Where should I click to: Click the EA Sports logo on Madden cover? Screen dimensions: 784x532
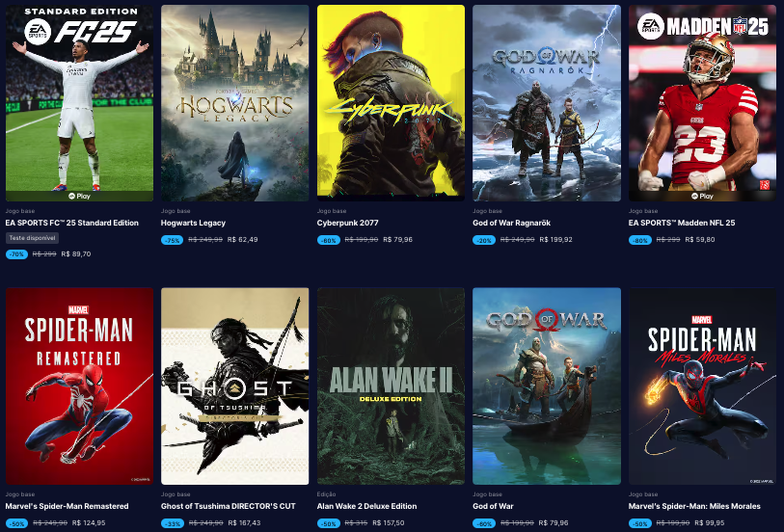[x=651, y=26]
